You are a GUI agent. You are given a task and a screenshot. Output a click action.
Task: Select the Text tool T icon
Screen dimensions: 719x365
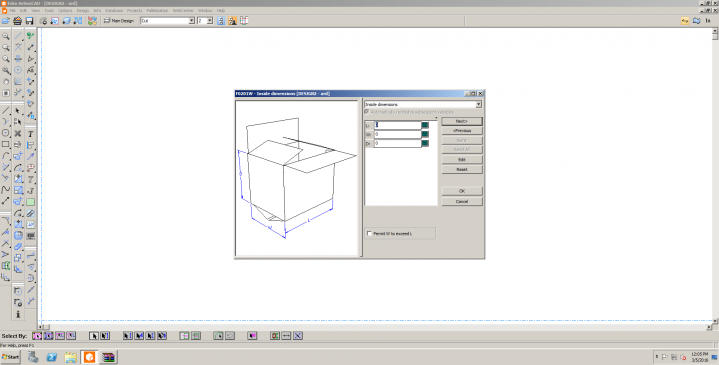pos(30,134)
